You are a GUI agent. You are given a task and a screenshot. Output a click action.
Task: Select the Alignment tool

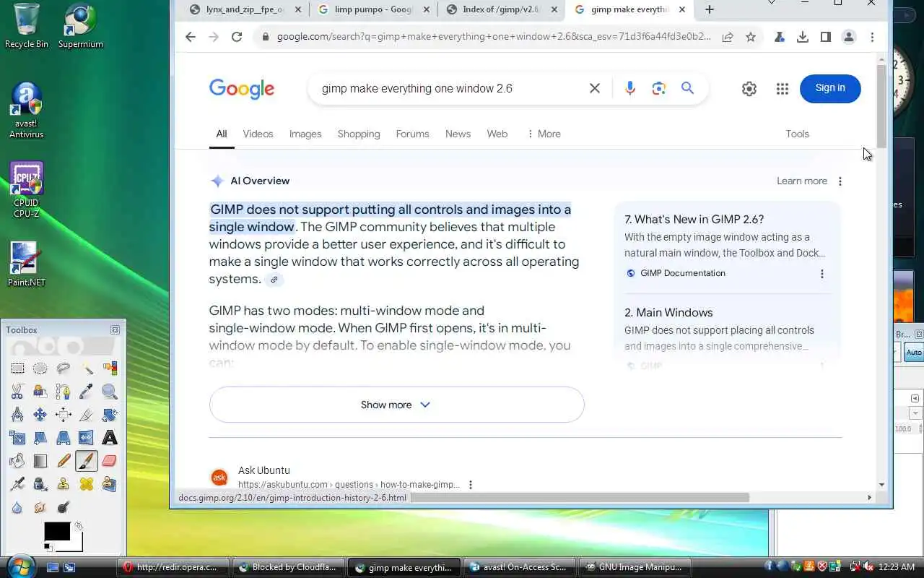pyautogui.click(x=64, y=415)
